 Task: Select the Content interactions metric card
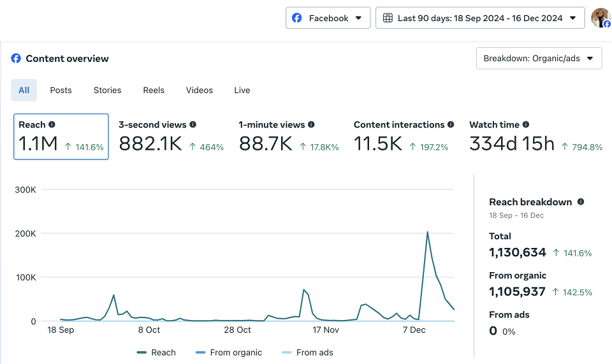(x=404, y=136)
